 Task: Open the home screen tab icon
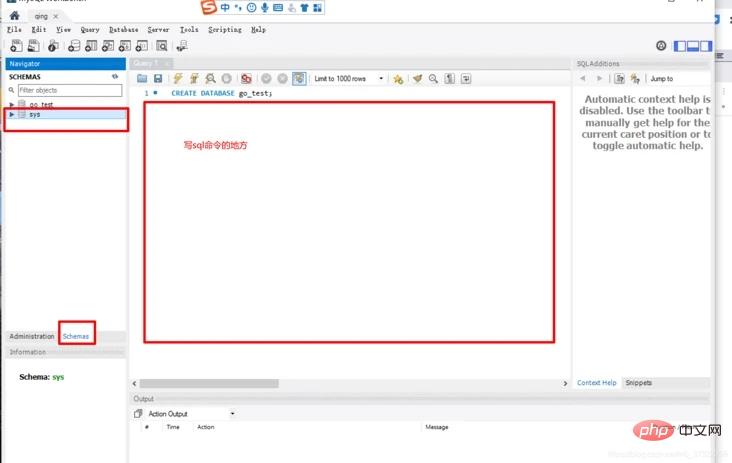pyautogui.click(x=14, y=16)
